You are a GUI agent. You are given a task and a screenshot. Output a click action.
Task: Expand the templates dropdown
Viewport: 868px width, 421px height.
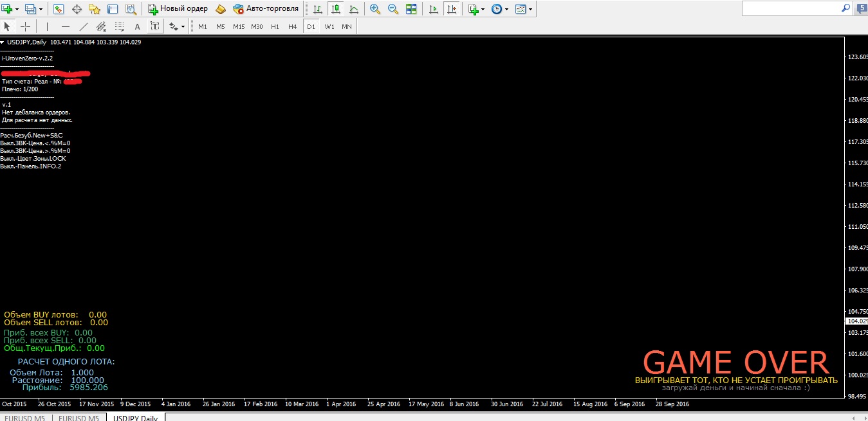tap(530, 9)
